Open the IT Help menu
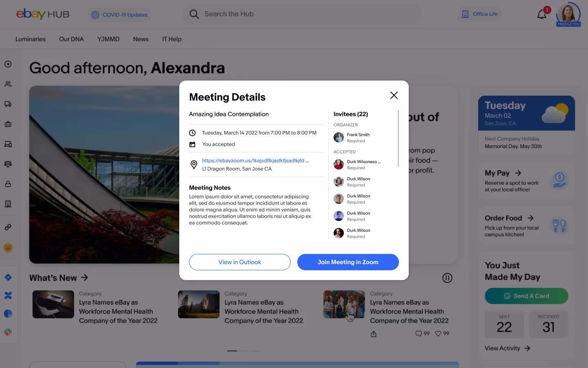The height and width of the screenshot is (368, 588). 172,39
